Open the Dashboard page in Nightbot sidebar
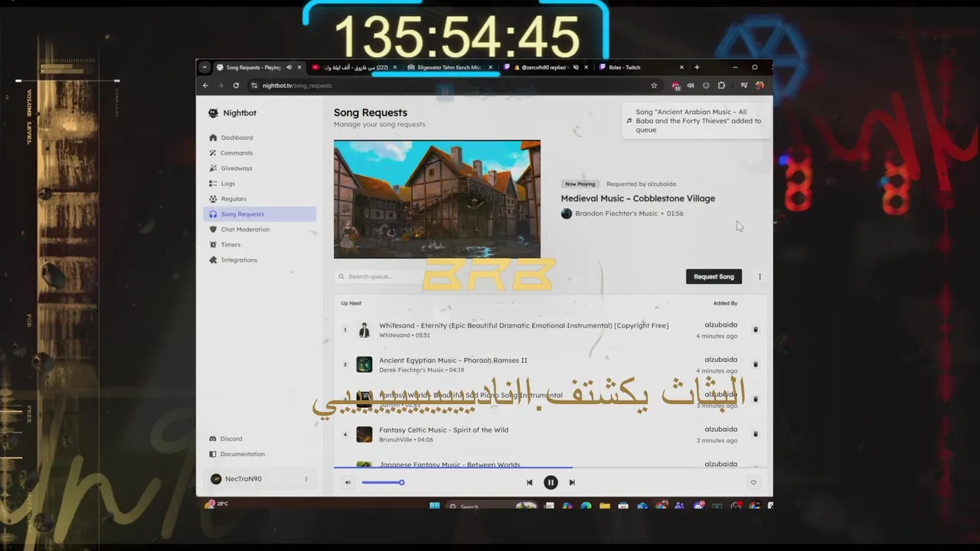 [237, 138]
